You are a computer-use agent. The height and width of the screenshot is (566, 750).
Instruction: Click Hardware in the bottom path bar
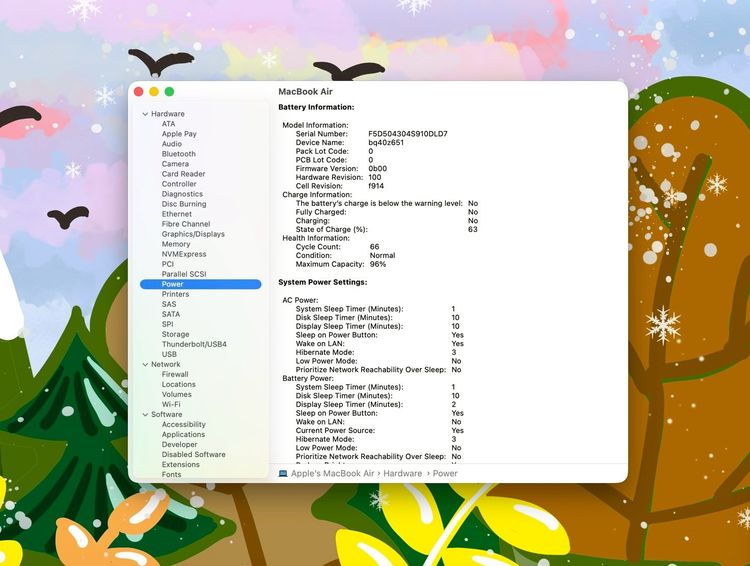click(x=403, y=473)
